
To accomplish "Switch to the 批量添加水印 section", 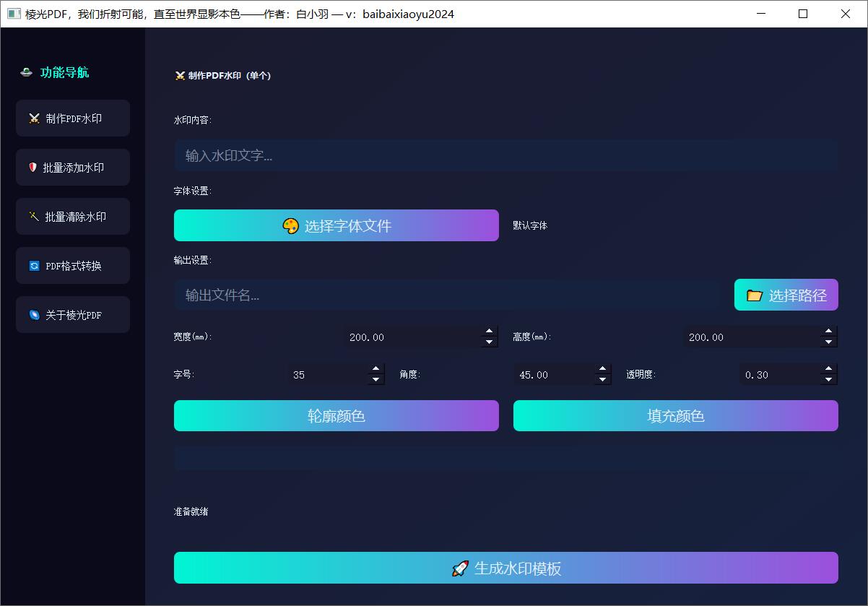I will (x=72, y=167).
